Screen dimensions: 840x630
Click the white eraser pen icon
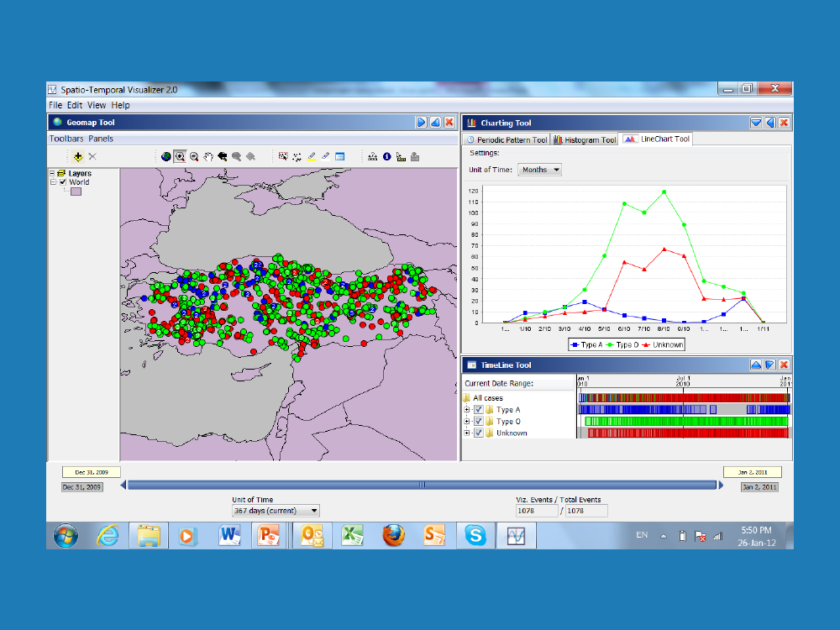point(325,156)
